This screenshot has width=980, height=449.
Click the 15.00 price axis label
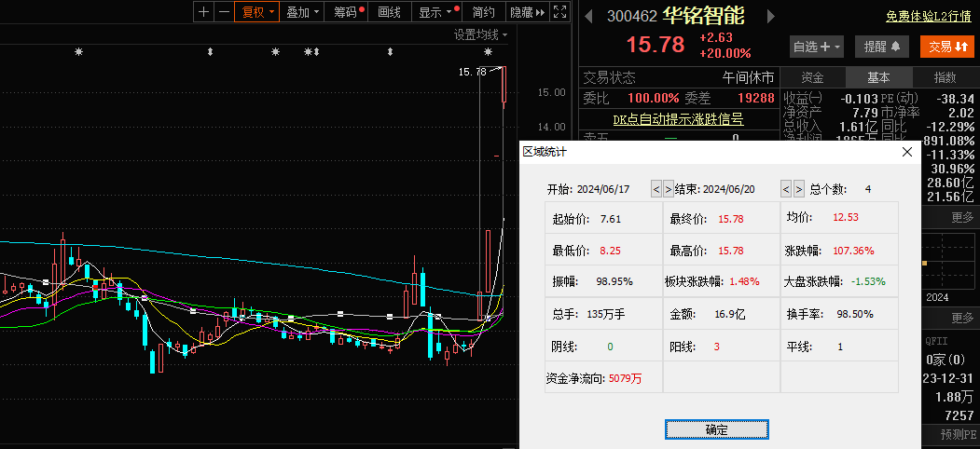tap(551, 92)
